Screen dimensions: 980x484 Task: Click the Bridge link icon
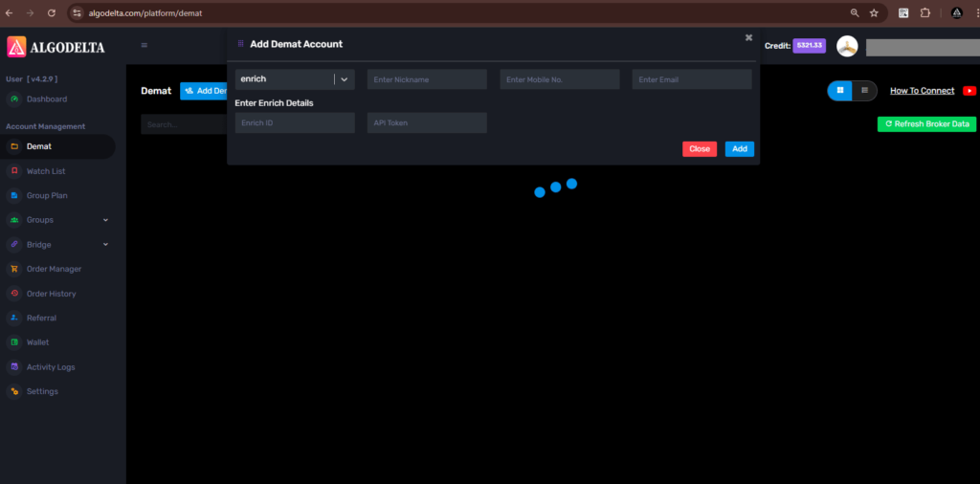(x=13, y=244)
